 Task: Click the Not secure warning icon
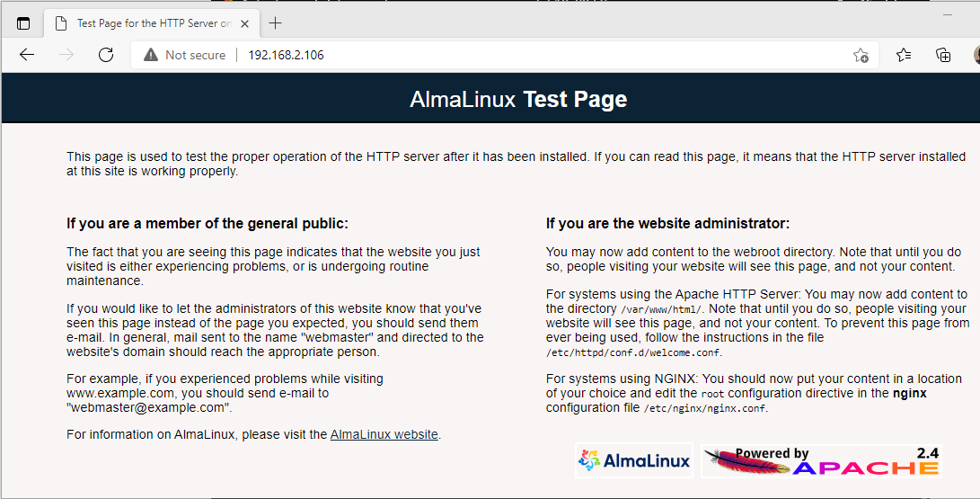click(151, 55)
